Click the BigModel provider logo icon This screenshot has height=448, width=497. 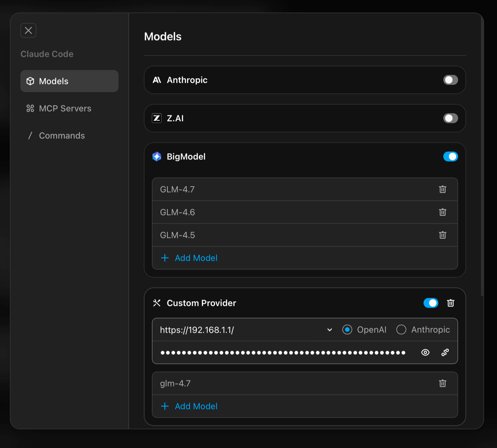[x=157, y=157]
